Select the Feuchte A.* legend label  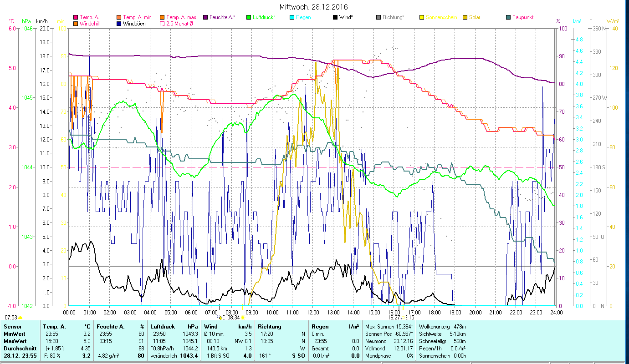coord(223,17)
